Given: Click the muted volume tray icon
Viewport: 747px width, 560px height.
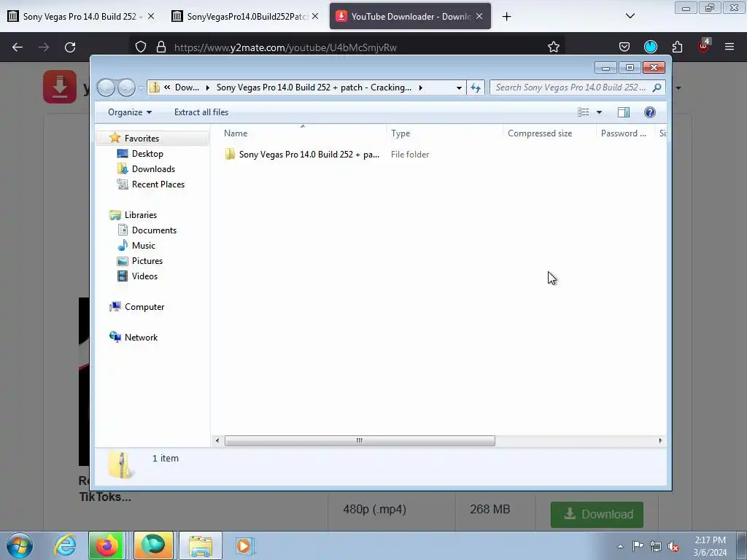Looking at the screenshot, I should click(673, 546).
